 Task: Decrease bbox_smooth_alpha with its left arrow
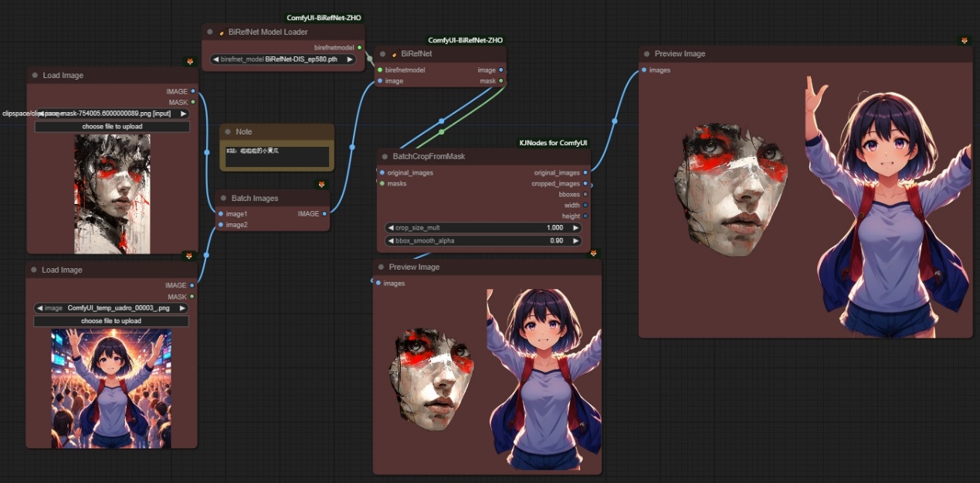pos(391,240)
